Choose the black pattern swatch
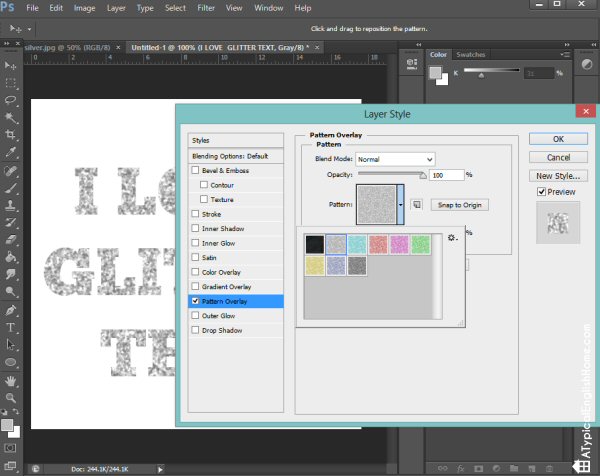This screenshot has width=600, height=476. 315,245
